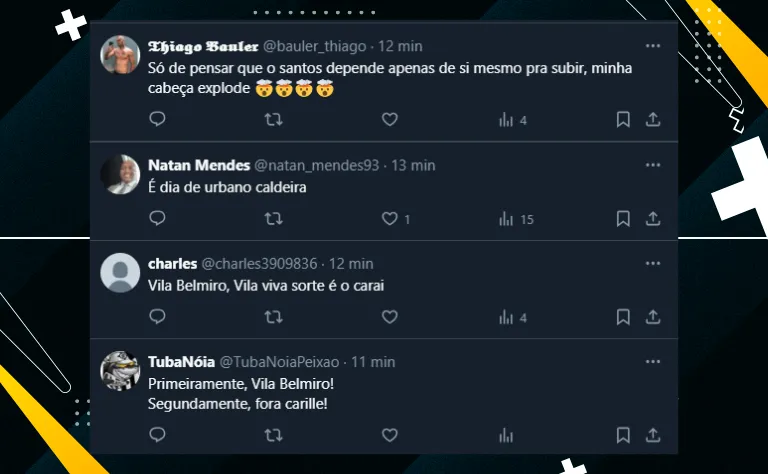Bookmark the charles tweet
The image size is (768, 474).
[x=623, y=318]
